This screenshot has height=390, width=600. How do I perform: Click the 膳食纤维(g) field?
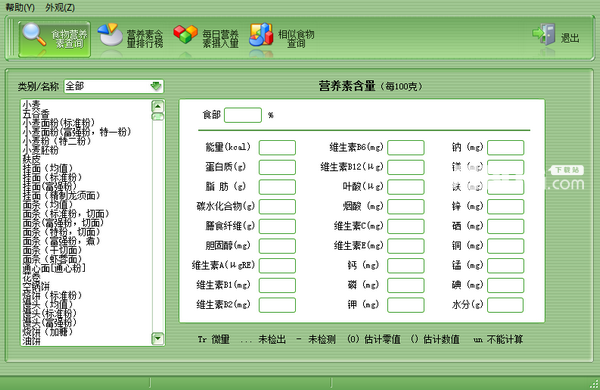click(277, 226)
